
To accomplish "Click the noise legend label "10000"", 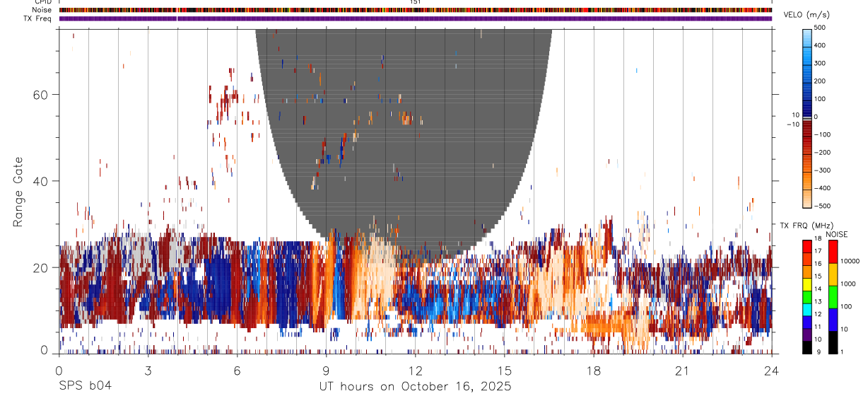I will [x=849, y=261].
